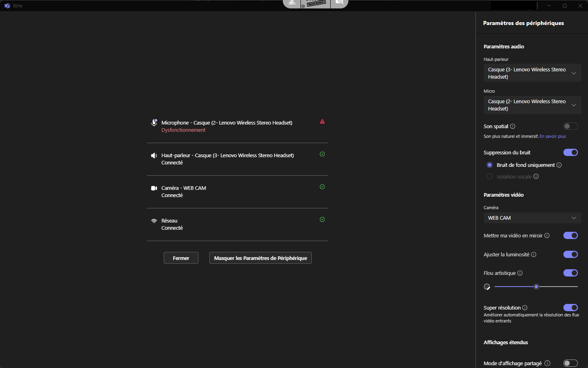The image size is (588, 368).
Task: Click the info icon for Ajuster la luminosité
Action: tap(534, 254)
